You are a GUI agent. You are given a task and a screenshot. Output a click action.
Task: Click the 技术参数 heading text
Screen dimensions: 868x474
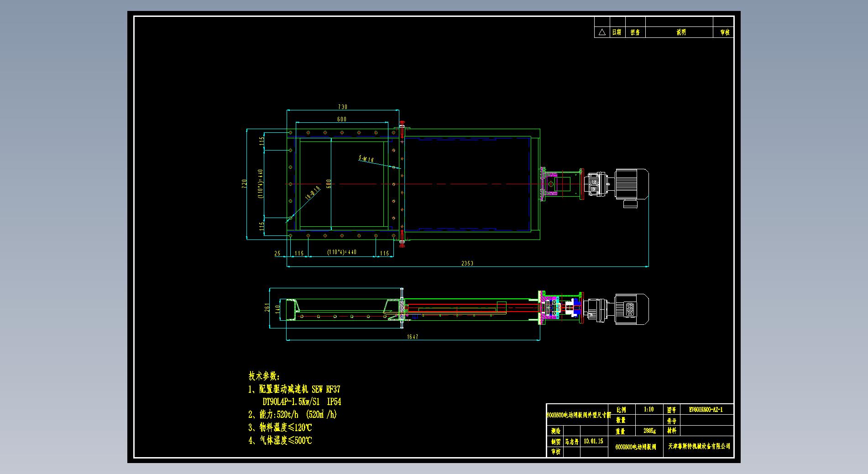pos(264,376)
